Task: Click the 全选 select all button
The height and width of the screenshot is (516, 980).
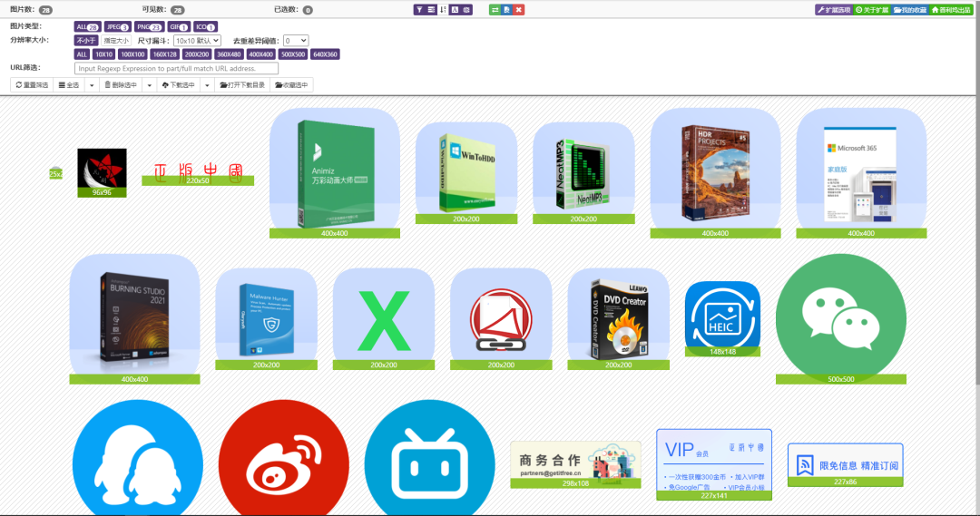Action: [69, 85]
